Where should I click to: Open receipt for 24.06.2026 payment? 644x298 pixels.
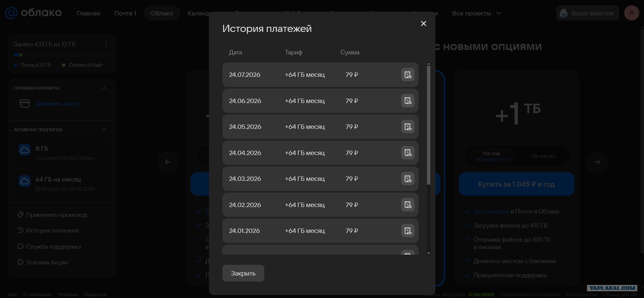click(x=408, y=101)
